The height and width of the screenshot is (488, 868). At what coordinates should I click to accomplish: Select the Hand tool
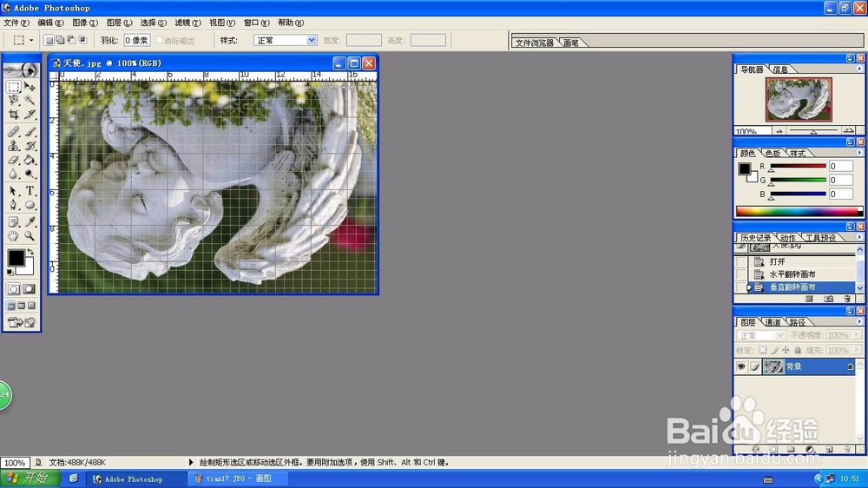14,236
